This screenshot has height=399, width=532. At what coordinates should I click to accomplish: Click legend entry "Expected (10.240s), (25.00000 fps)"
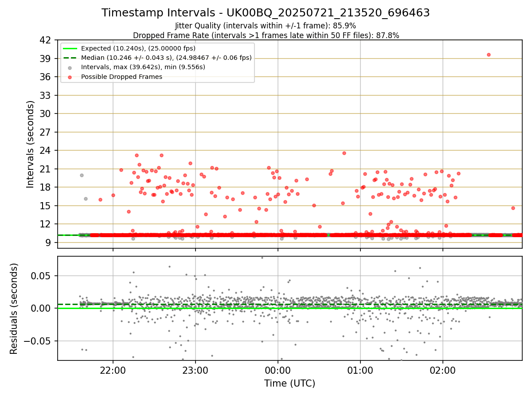pos(138,48)
